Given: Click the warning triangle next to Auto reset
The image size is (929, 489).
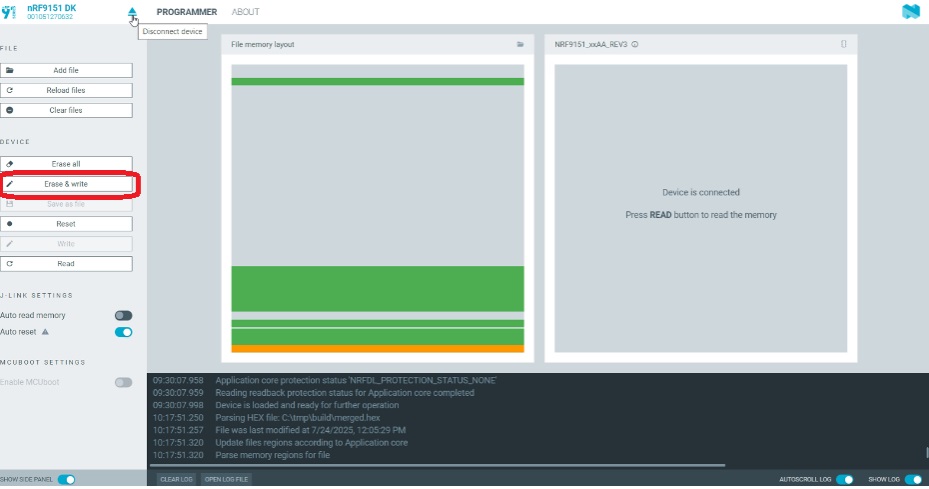Looking at the screenshot, I should click(45, 331).
